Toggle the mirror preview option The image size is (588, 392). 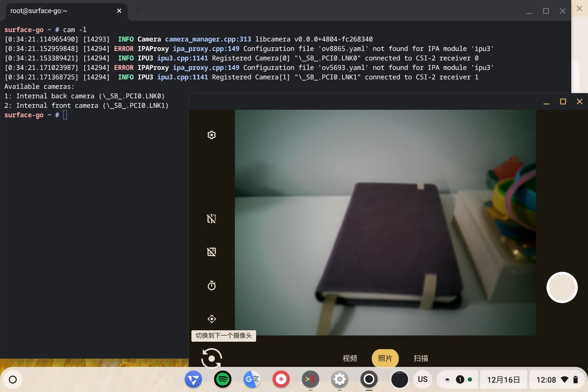(x=212, y=219)
